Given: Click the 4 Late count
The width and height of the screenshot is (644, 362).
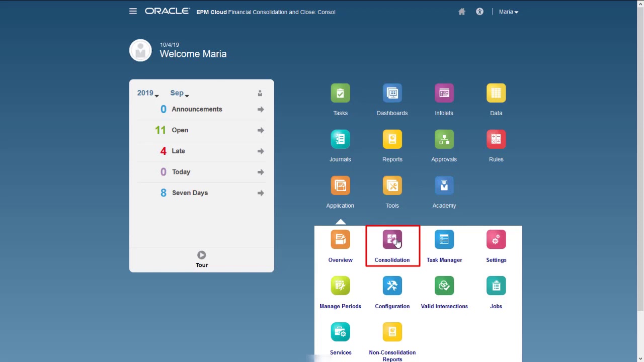Looking at the screenshot, I should pyautogui.click(x=163, y=151).
